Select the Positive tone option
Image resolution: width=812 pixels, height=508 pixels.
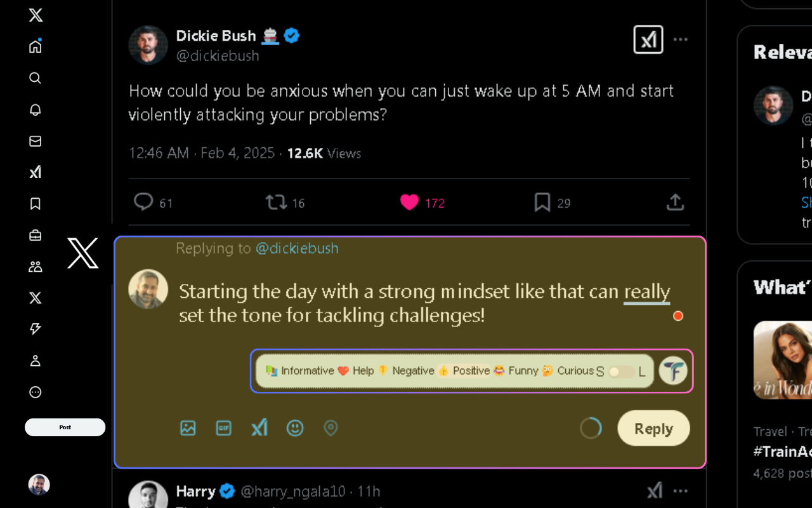(x=464, y=371)
